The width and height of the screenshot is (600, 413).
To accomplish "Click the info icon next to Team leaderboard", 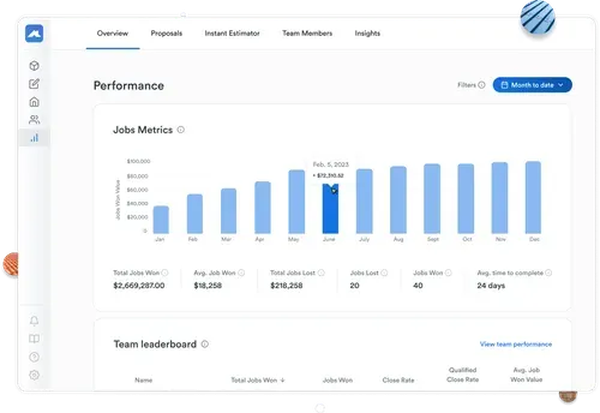I will [205, 344].
